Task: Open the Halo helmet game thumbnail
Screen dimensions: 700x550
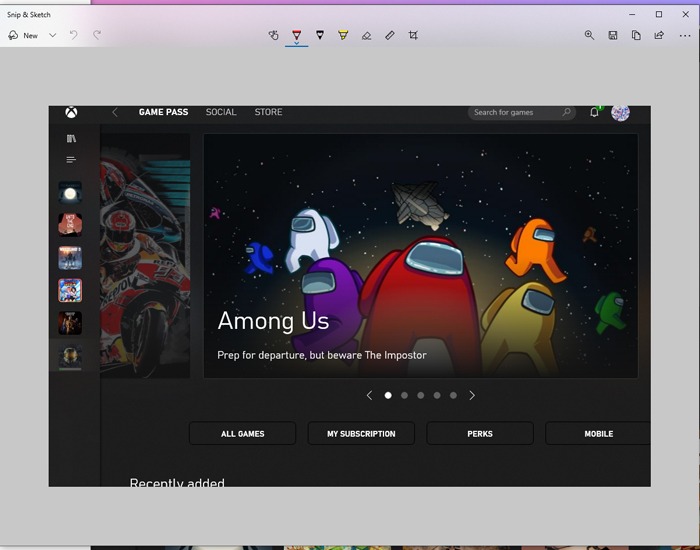Action: point(70,356)
